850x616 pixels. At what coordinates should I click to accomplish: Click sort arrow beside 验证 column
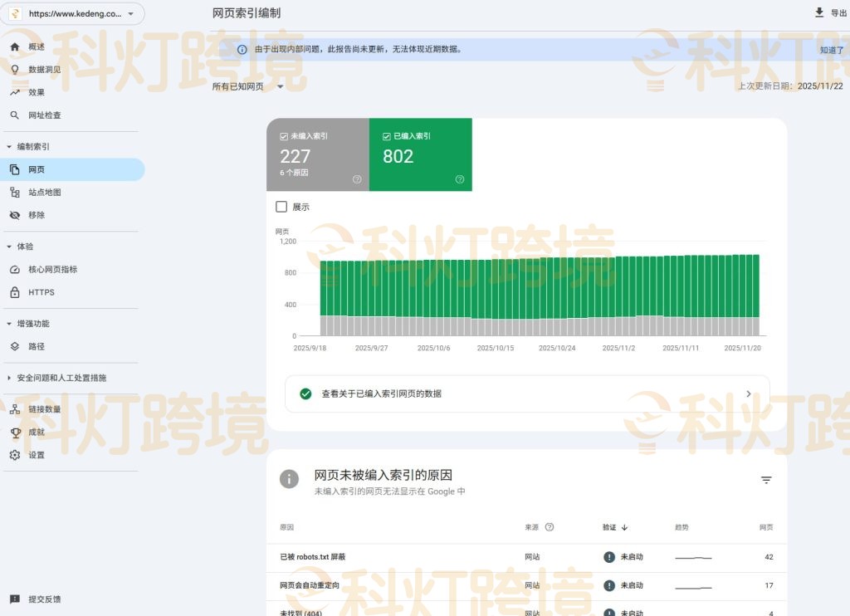click(624, 527)
